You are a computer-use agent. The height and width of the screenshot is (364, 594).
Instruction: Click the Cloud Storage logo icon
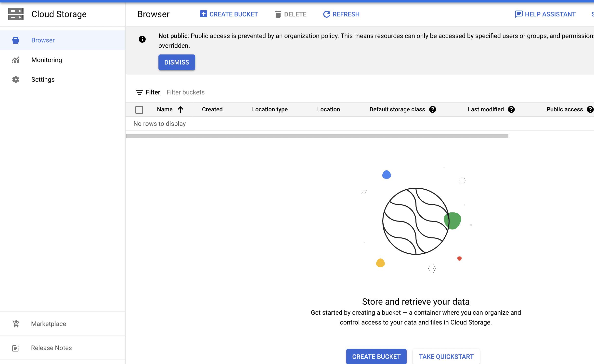[x=15, y=14]
